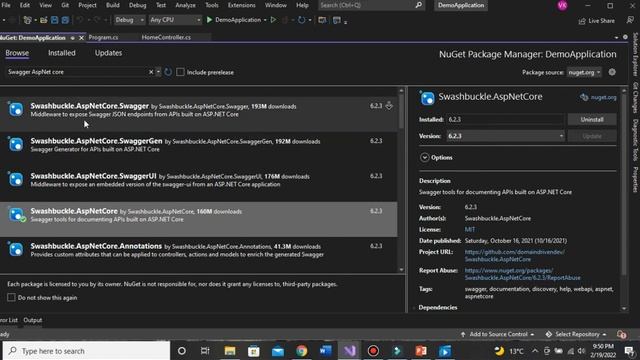Click the Windows taskbar search box
This screenshot has height=360, width=640.
tap(87, 351)
